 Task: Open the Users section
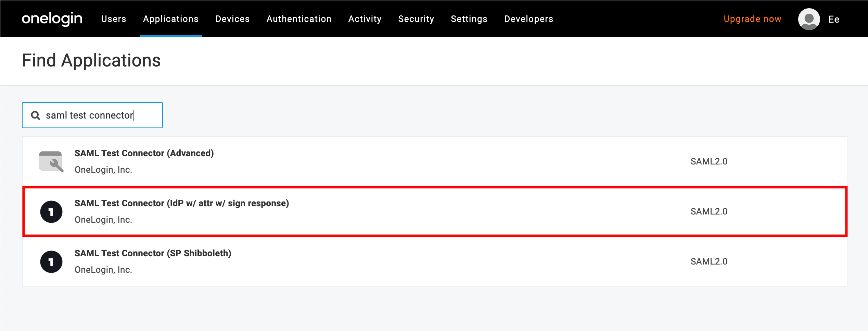pyautogui.click(x=113, y=19)
